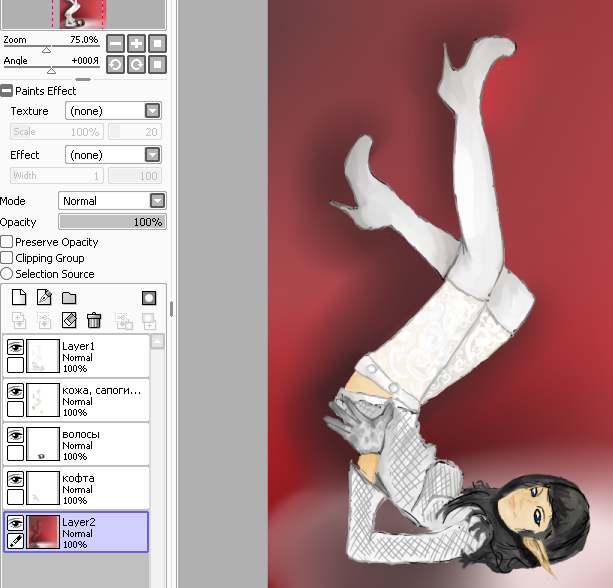Clear layer with eraser icon

pos(69,320)
